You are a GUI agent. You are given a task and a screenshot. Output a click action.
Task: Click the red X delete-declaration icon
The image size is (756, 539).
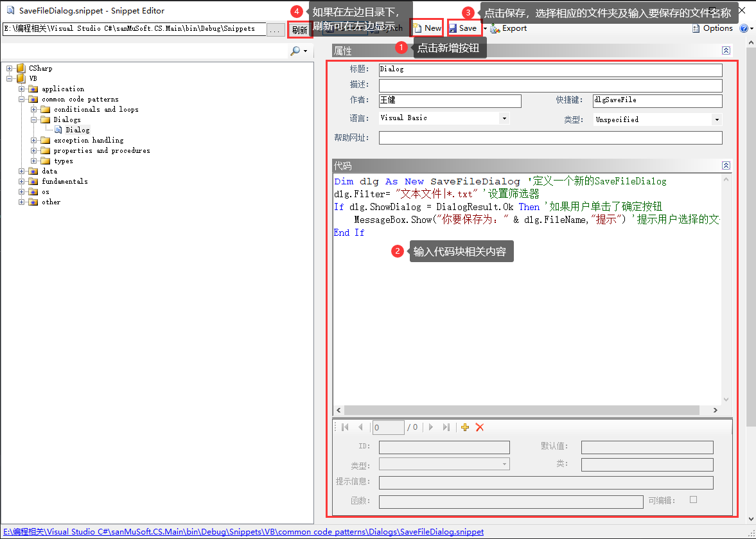tap(480, 427)
